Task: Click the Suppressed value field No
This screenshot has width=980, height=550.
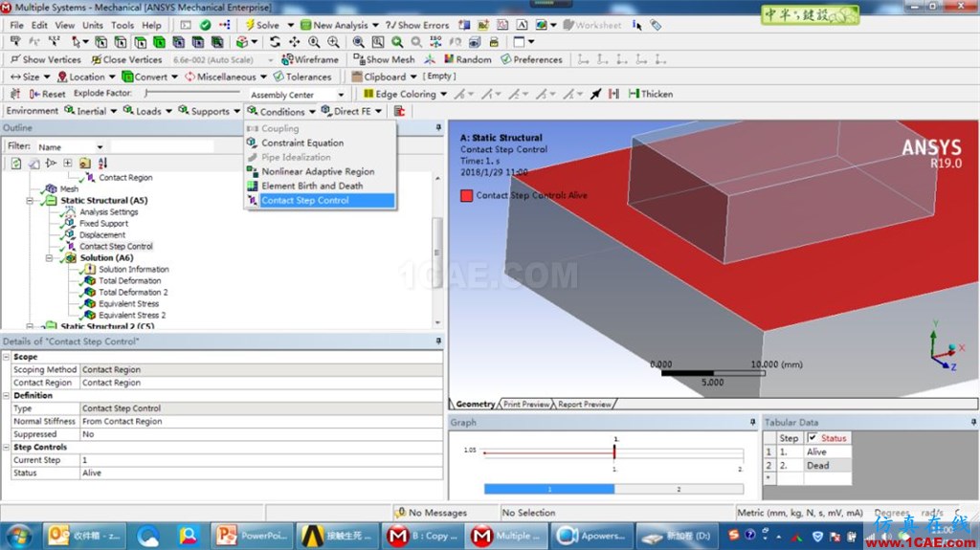Action: coord(261,434)
